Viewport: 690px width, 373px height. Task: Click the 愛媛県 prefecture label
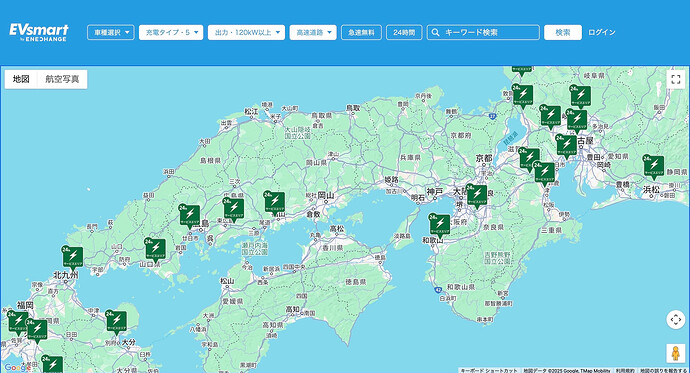tap(233, 301)
